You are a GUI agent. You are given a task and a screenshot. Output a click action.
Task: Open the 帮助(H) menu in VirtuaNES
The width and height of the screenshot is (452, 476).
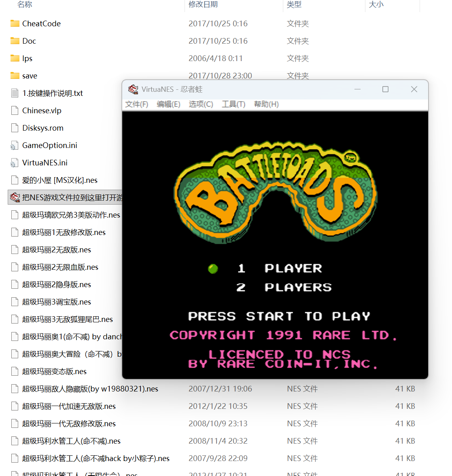pyautogui.click(x=266, y=104)
